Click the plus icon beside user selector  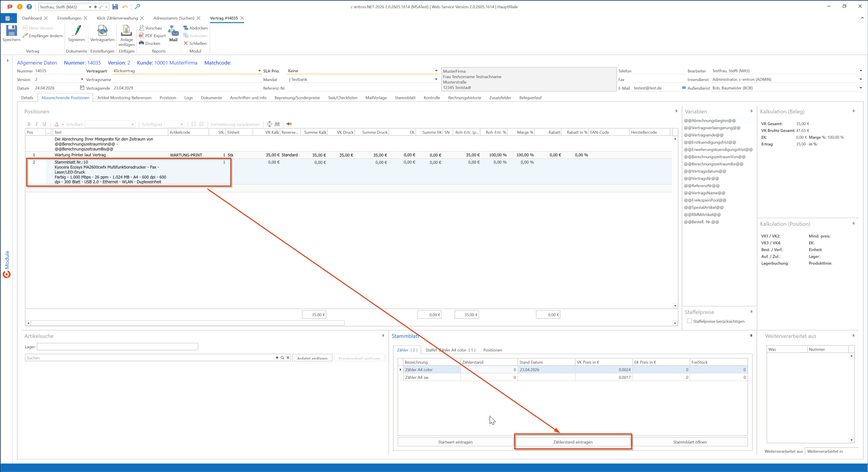coord(96,7)
